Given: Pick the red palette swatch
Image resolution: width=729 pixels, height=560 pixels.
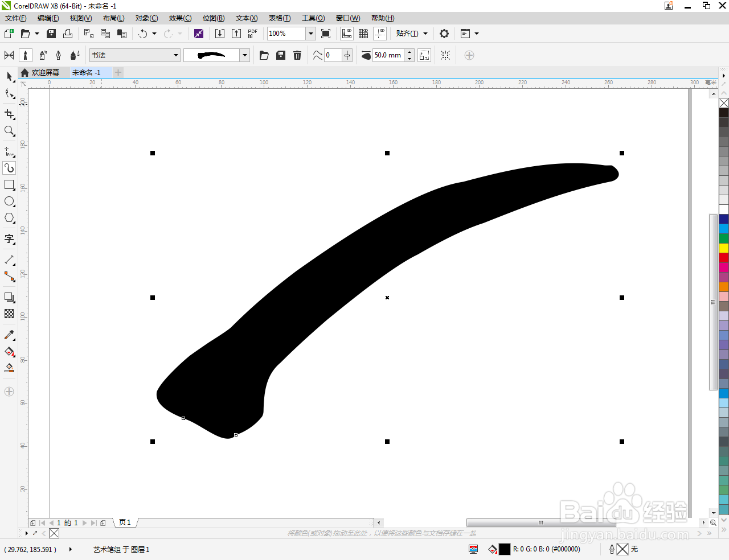Looking at the screenshot, I should pos(724,258).
